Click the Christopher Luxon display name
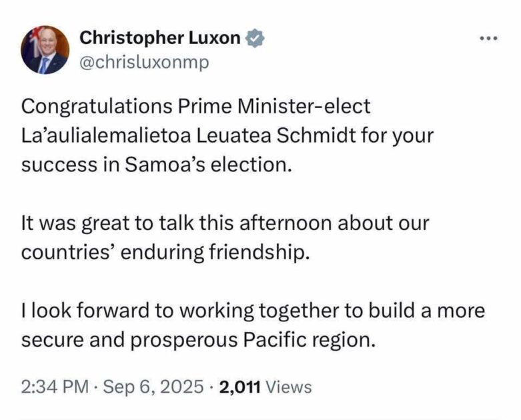This screenshot has width=521, height=420. tap(160, 38)
